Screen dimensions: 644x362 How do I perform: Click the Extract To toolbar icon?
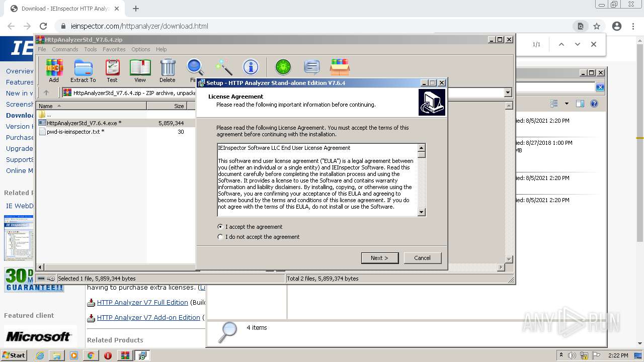coord(83,70)
